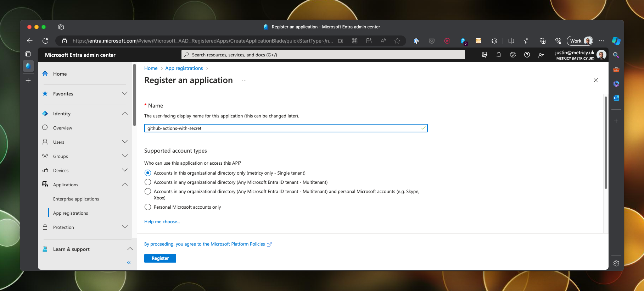Open the tab actions menu icon

(x=61, y=27)
